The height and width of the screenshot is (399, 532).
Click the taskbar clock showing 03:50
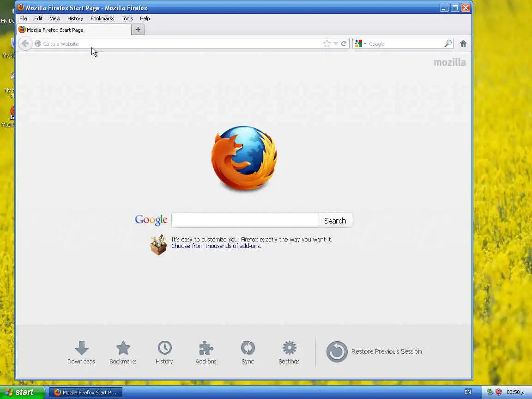[515, 392]
